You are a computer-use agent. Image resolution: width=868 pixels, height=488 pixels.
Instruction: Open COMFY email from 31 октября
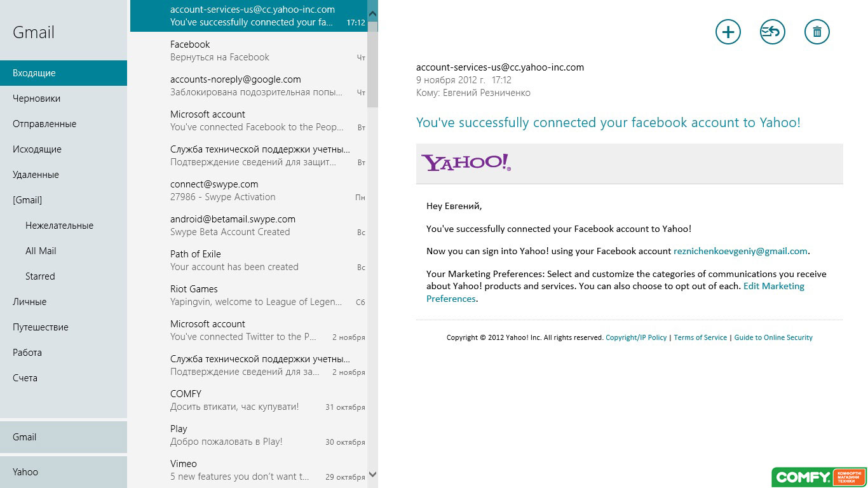[249, 400]
